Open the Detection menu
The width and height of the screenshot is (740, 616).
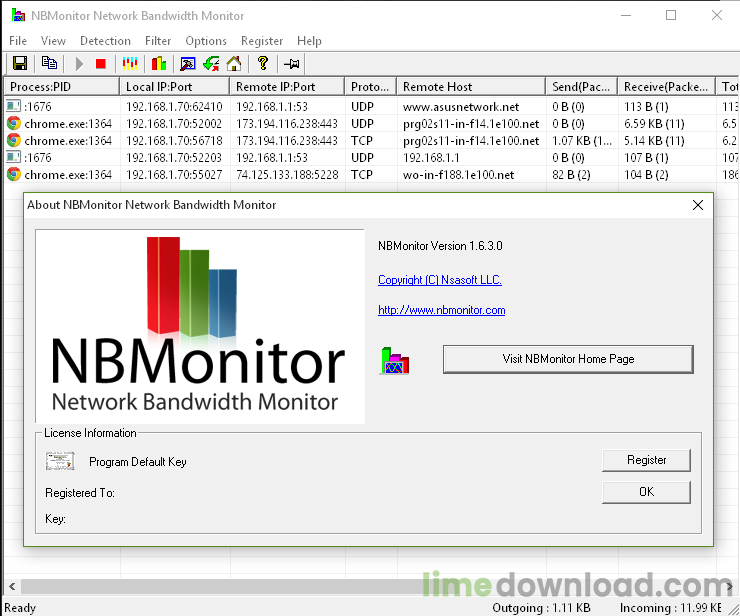tap(105, 41)
